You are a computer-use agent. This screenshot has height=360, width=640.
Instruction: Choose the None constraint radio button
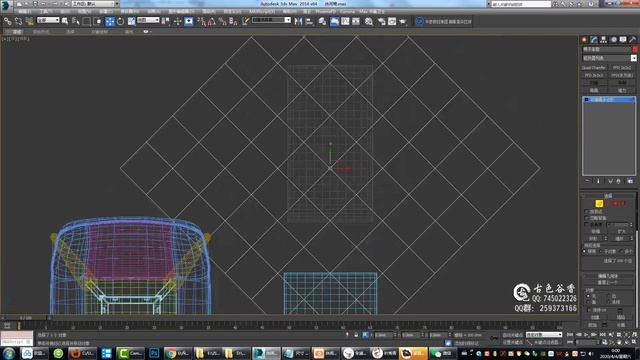[588, 296]
